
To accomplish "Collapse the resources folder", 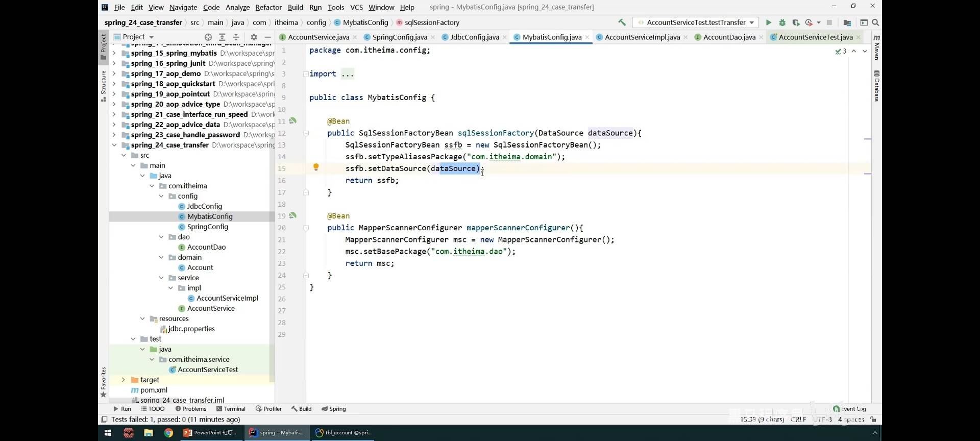I will (142, 318).
